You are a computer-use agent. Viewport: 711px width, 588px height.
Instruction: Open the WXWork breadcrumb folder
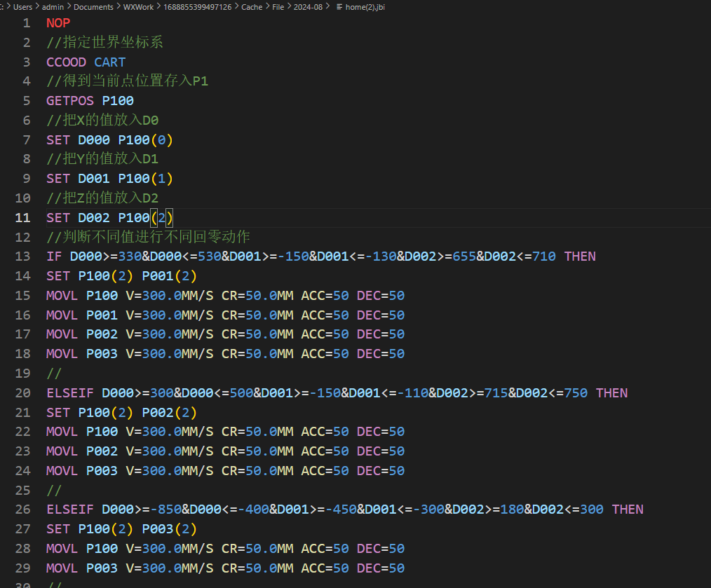pyautogui.click(x=138, y=7)
